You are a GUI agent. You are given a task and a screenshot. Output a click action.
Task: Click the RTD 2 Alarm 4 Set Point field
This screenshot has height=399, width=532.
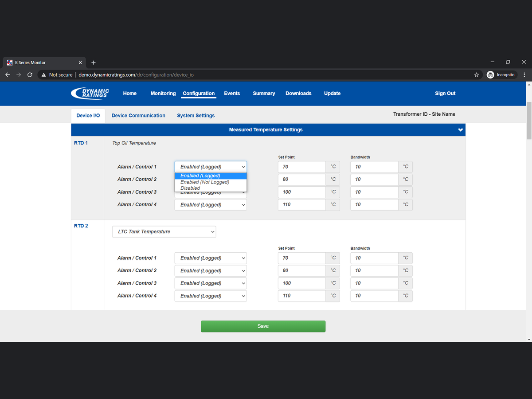302,296
